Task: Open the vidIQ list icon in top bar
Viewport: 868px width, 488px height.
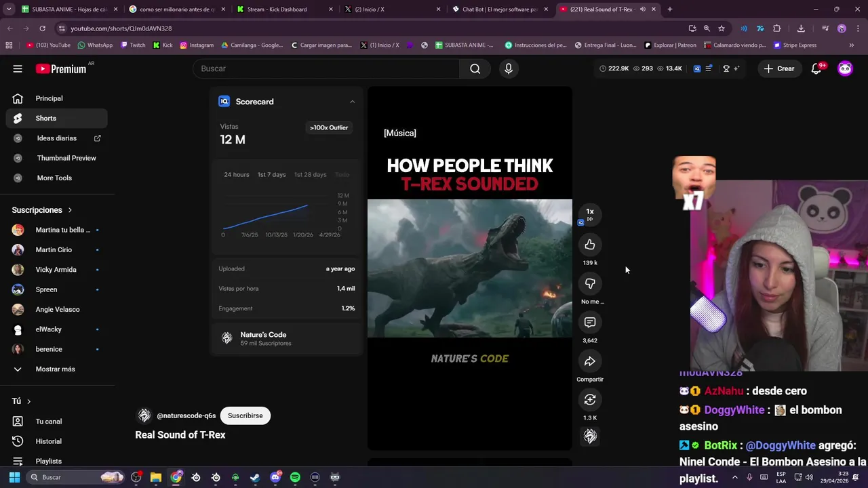Action: click(x=709, y=68)
